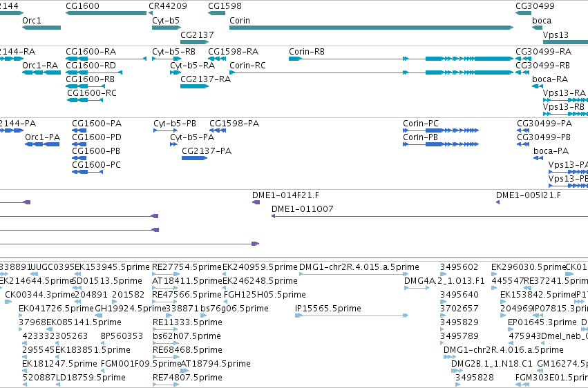This screenshot has width=588, height=388.
Task: Click protein CG1600-PC
Action: coord(87,172)
